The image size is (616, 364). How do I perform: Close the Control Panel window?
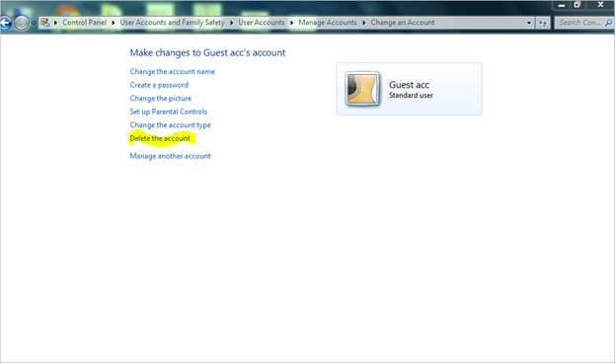(600, 5)
